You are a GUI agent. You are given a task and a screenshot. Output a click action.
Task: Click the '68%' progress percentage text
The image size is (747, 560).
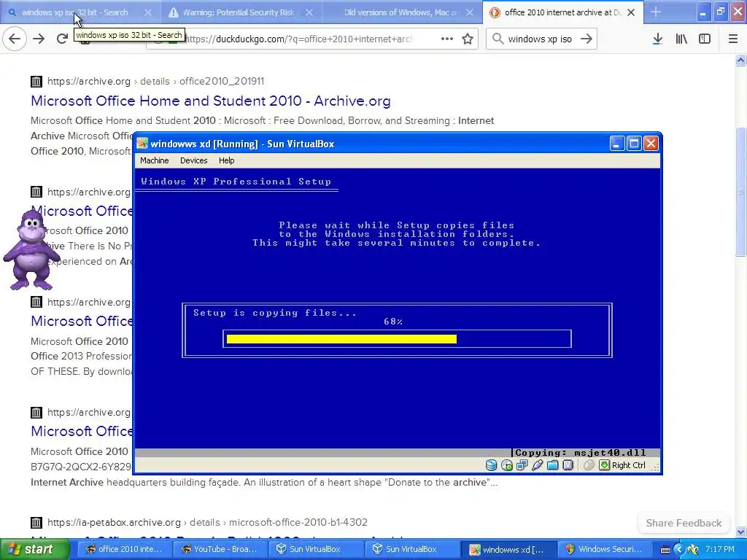[x=393, y=322]
